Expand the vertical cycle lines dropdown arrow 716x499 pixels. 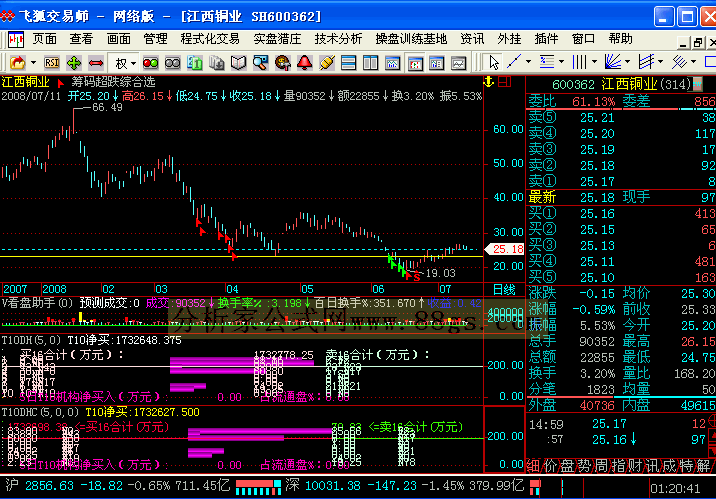[595, 61]
